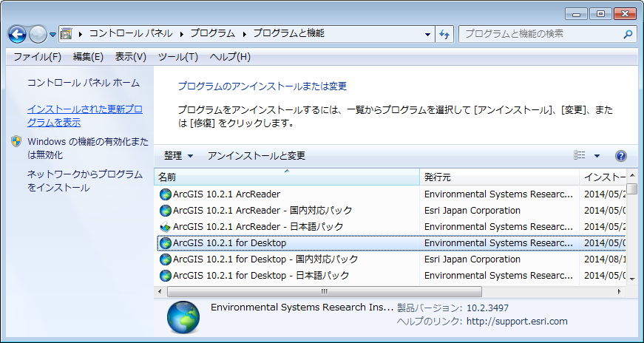Select プログラムと機能 breadcrumb segment
Viewport: 644px width, 343px height.
tap(288, 34)
